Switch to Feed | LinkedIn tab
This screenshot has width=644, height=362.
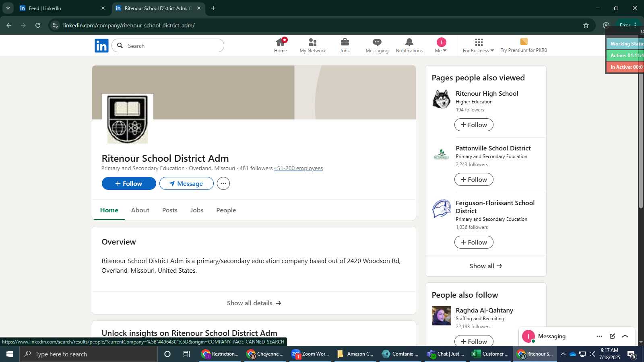pyautogui.click(x=62, y=8)
